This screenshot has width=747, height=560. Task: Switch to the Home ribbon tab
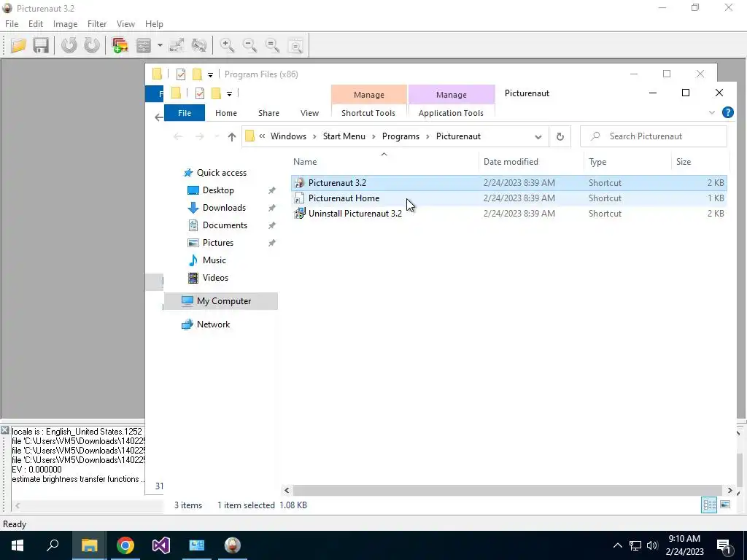(226, 113)
